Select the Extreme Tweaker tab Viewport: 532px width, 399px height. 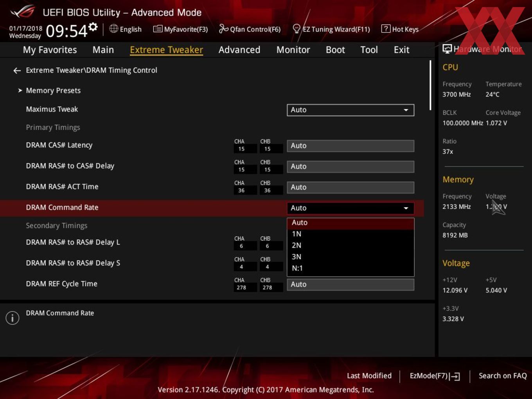click(x=166, y=50)
